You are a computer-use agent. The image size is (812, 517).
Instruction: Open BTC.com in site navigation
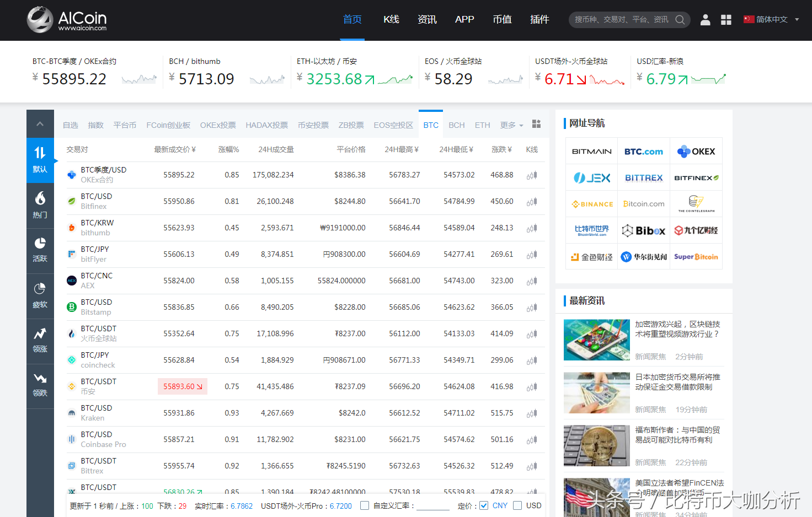(644, 151)
